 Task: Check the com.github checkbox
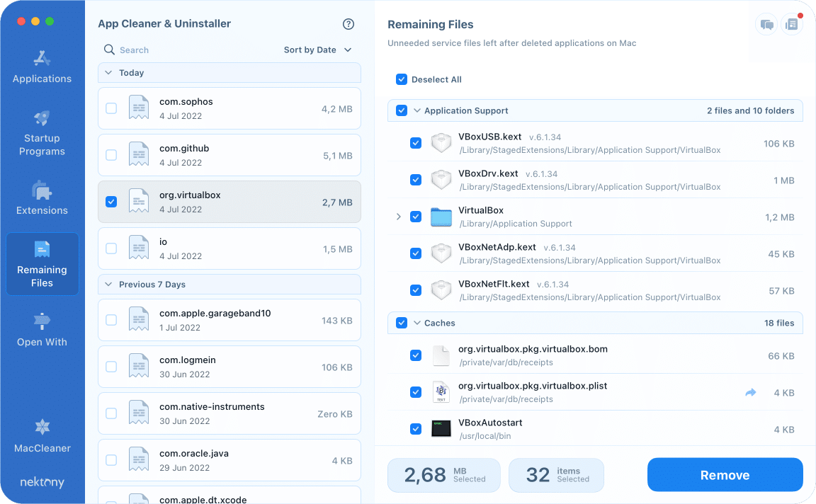[x=111, y=155]
